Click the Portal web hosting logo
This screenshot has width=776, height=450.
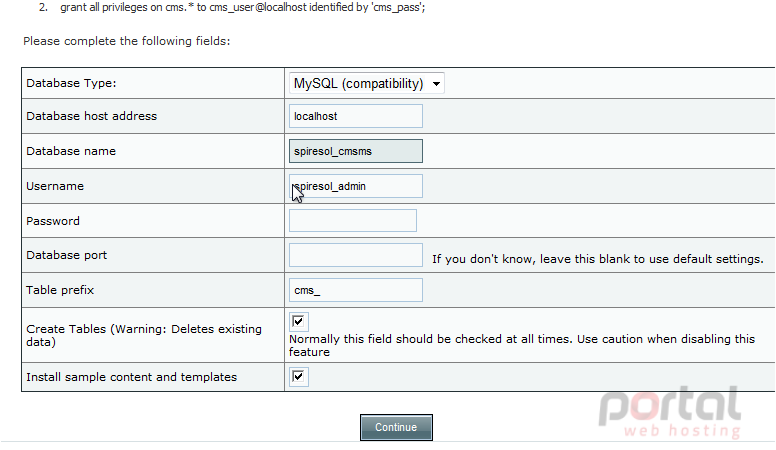[670, 412]
